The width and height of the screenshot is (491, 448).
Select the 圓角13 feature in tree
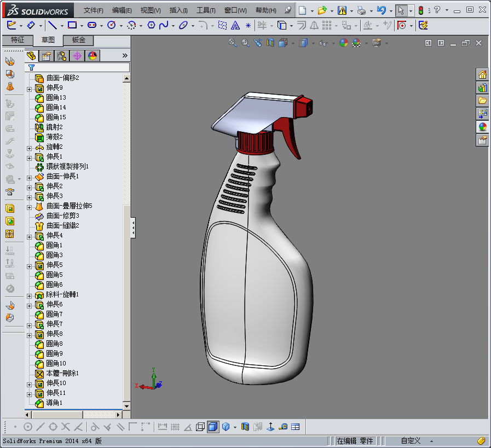pyautogui.click(x=56, y=98)
